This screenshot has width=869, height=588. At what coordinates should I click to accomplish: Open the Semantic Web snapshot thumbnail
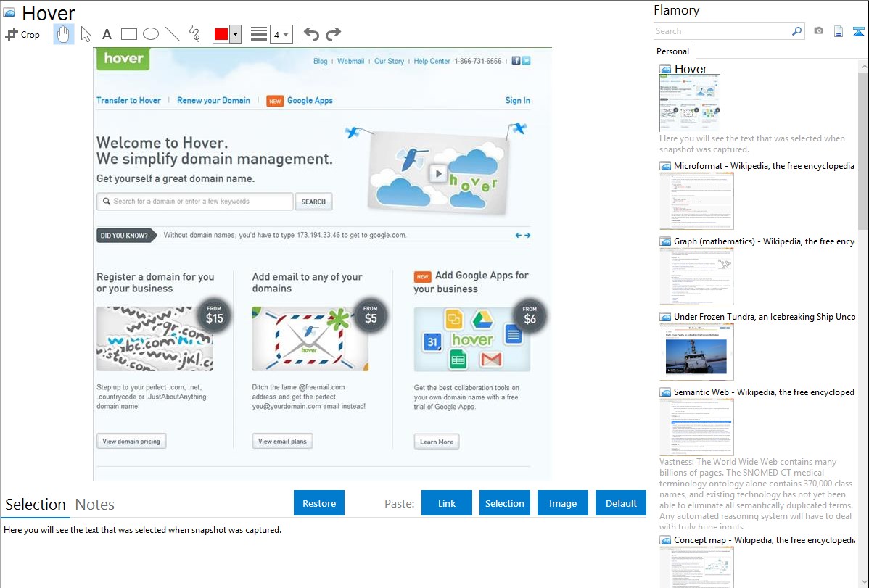pos(696,427)
